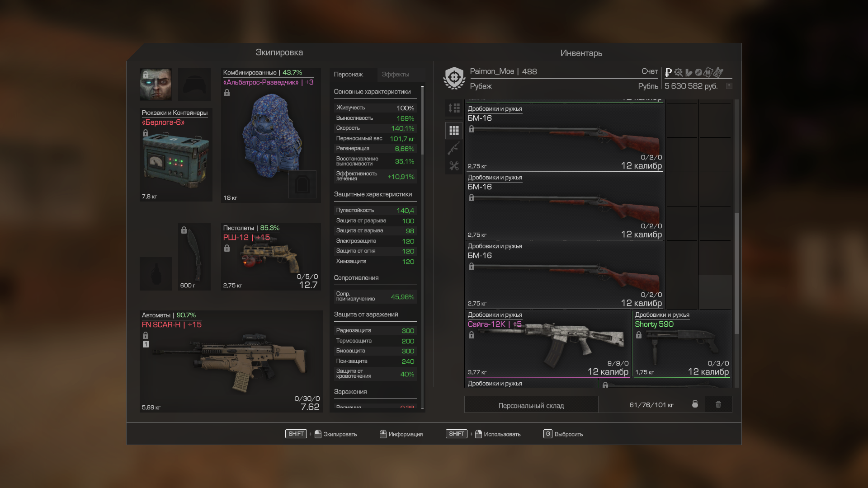Click the small armor attachment slot
Image resolution: width=868 pixels, height=488 pixels.
point(302,184)
